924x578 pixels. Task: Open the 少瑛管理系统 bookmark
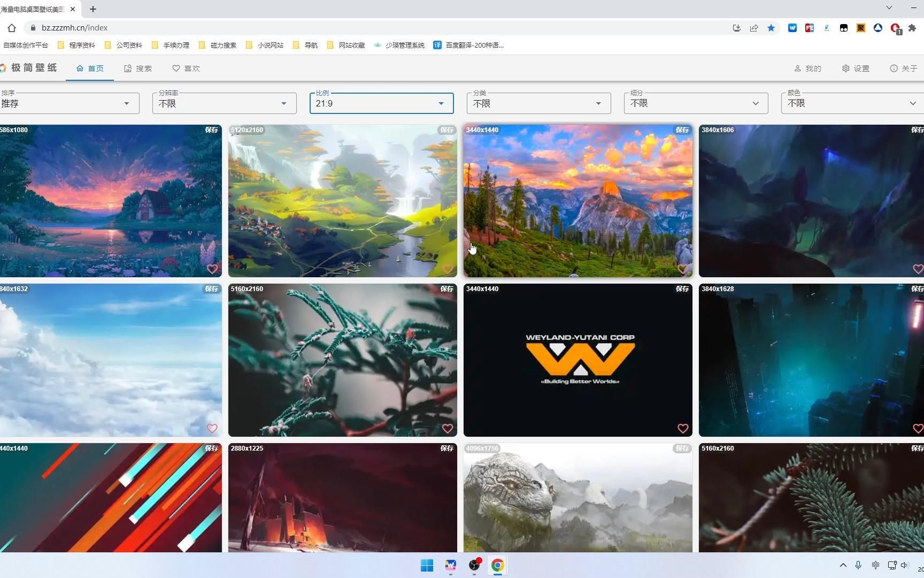point(399,45)
